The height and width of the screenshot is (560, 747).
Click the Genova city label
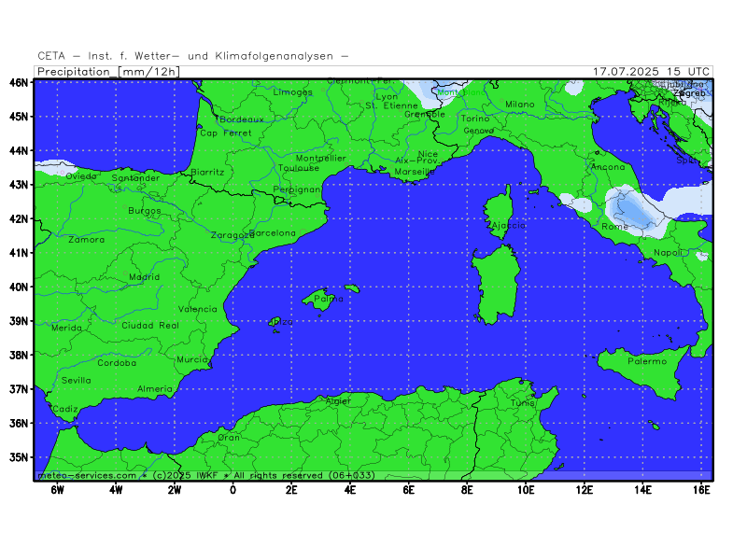point(478,130)
